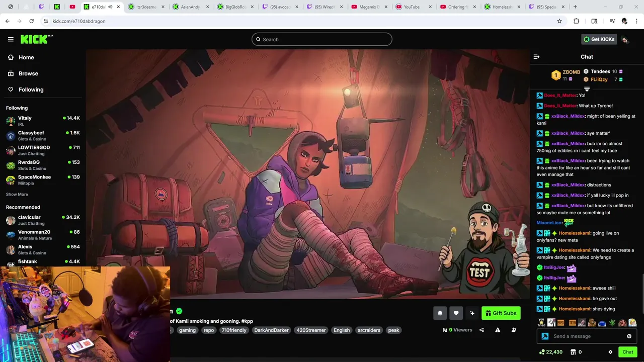Click the Kick logo
Image resolution: width=644 pixels, height=362 pixels.
(x=37, y=39)
